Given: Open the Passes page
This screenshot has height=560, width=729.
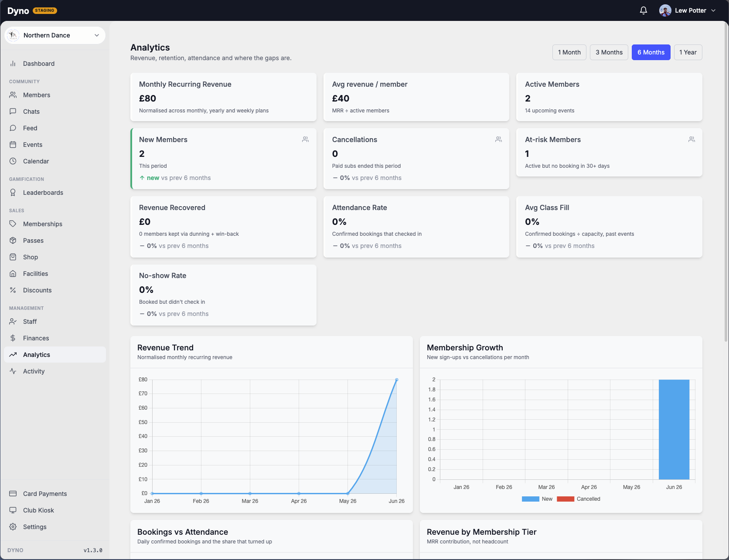Looking at the screenshot, I should pos(55,241).
